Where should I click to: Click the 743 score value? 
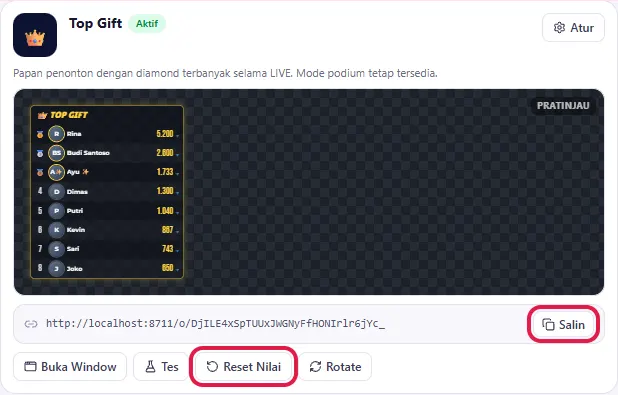click(x=168, y=248)
